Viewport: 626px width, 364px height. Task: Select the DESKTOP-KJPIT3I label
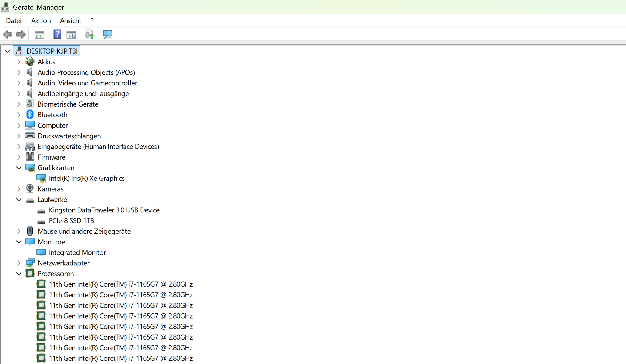click(52, 51)
